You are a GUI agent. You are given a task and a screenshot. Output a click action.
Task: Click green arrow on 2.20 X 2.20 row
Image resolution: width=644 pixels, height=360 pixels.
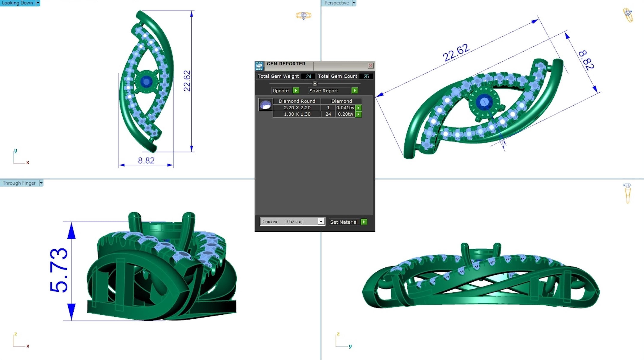coord(358,108)
